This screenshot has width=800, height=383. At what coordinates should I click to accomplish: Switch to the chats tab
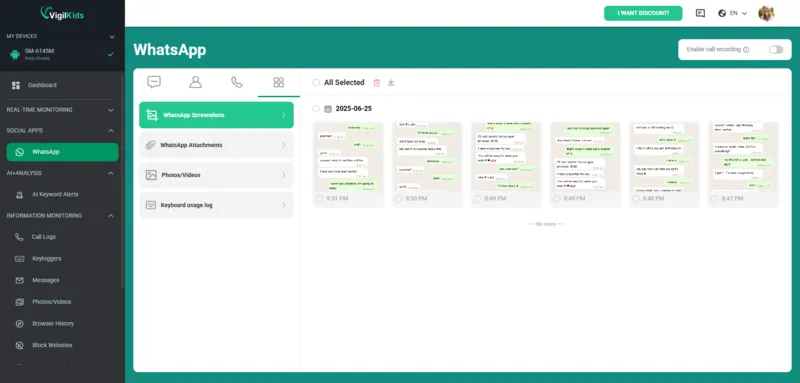click(154, 82)
